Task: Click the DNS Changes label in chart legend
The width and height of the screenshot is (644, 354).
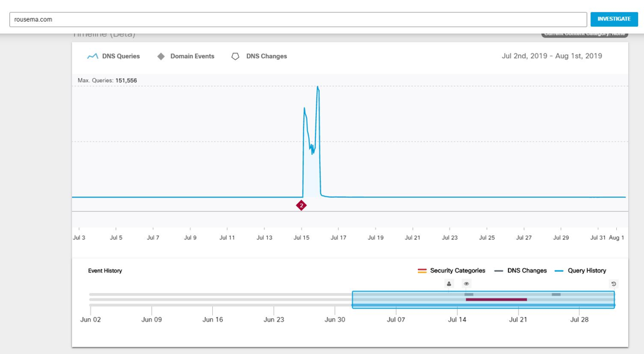Action: pyautogui.click(x=266, y=57)
